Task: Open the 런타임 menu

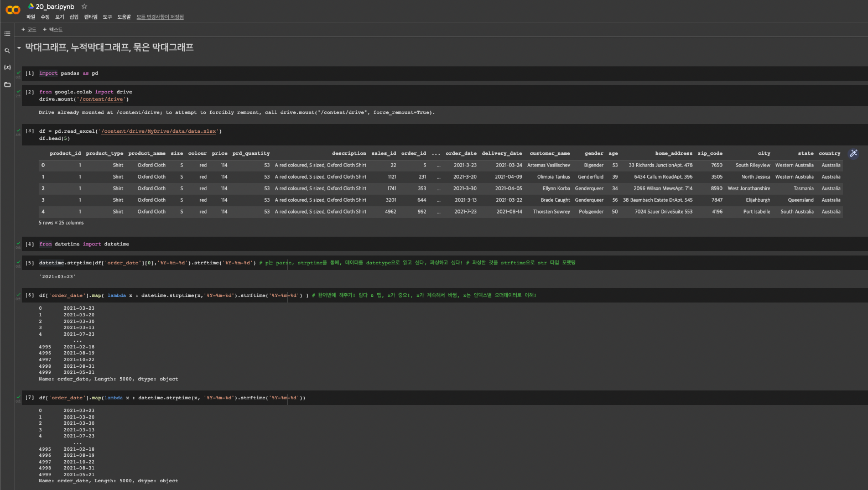Action: pos(91,17)
